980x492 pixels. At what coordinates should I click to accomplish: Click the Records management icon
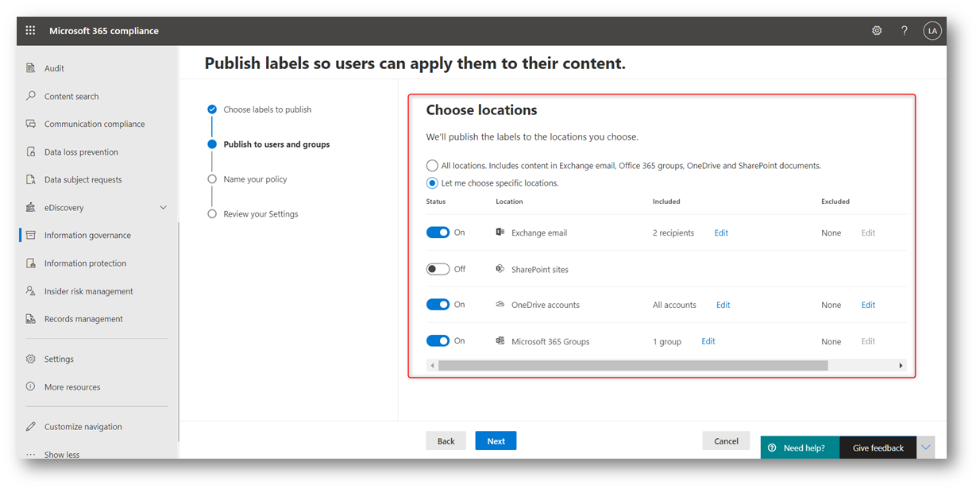coord(31,319)
